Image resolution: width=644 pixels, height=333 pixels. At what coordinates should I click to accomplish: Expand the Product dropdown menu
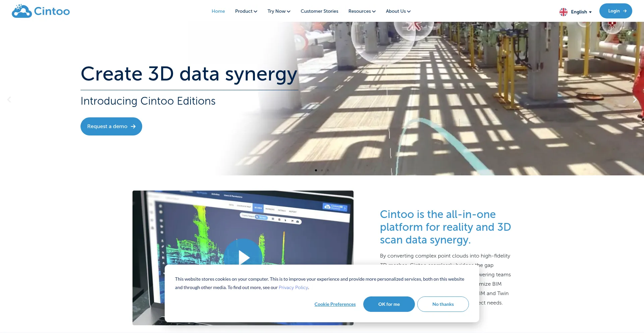[x=246, y=11]
